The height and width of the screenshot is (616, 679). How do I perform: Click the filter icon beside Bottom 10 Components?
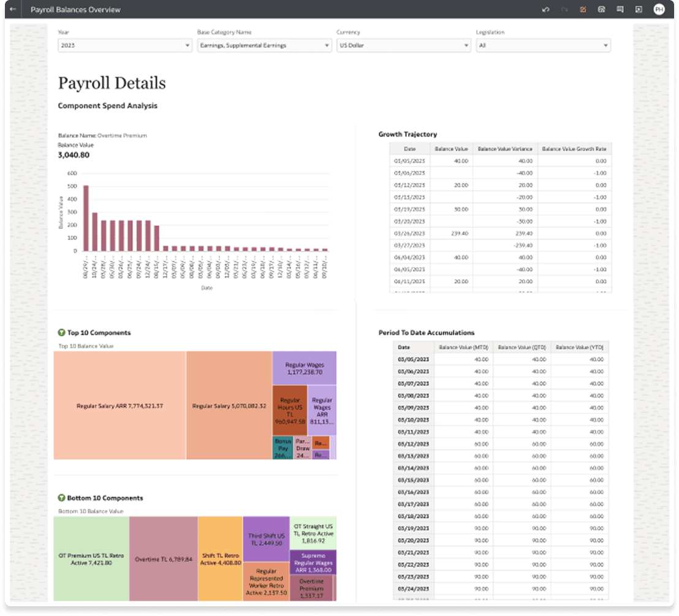coord(61,498)
